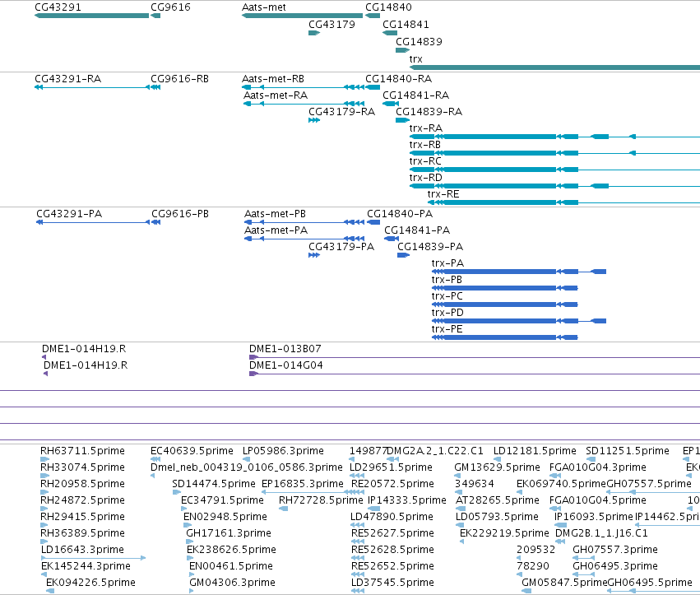Viewport: 700px width, 595px height.
Task: Open the SD14474.5prime EST
Action: 177,492
